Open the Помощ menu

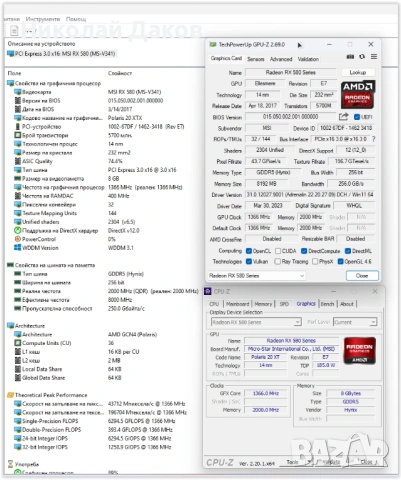(76, 19)
